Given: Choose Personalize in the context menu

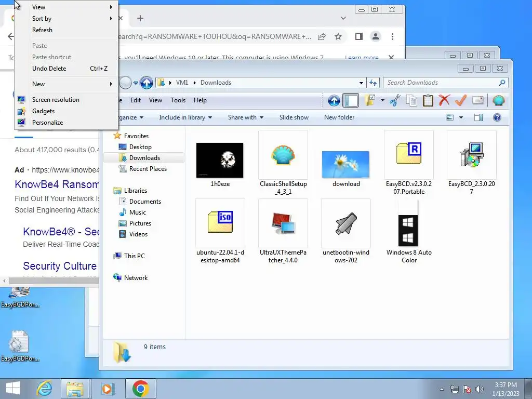Looking at the screenshot, I should click(x=66, y=123).
